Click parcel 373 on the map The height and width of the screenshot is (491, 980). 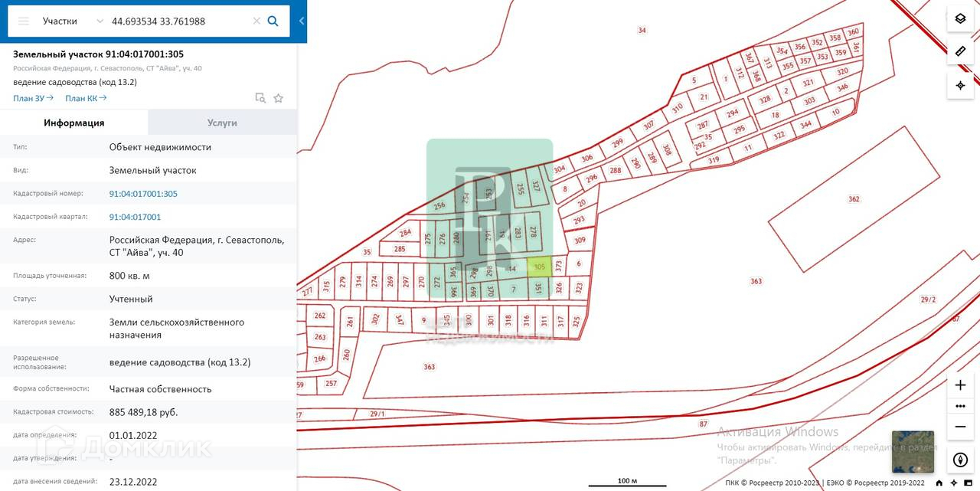[559, 267]
